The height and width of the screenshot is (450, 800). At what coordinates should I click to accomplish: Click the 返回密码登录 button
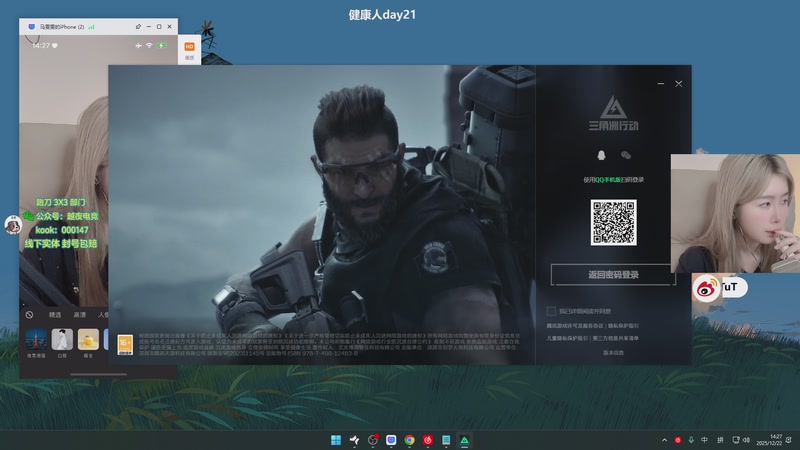tap(613, 274)
